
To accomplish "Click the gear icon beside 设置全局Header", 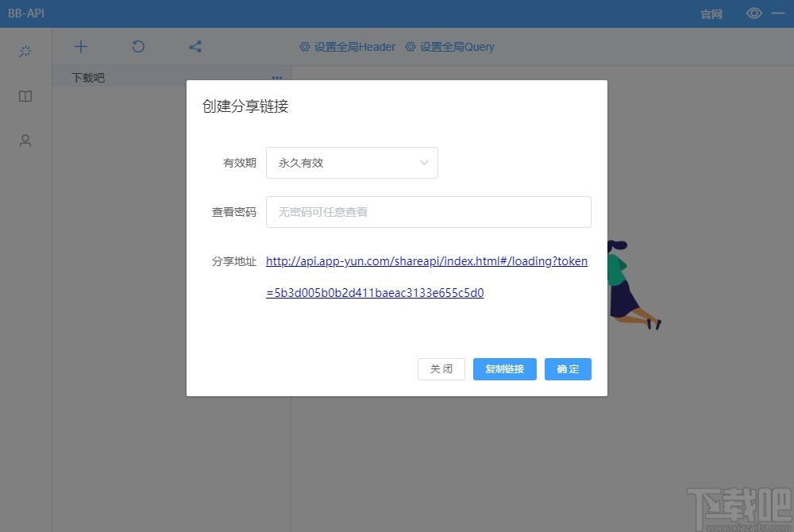I will pyautogui.click(x=304, y=47).
